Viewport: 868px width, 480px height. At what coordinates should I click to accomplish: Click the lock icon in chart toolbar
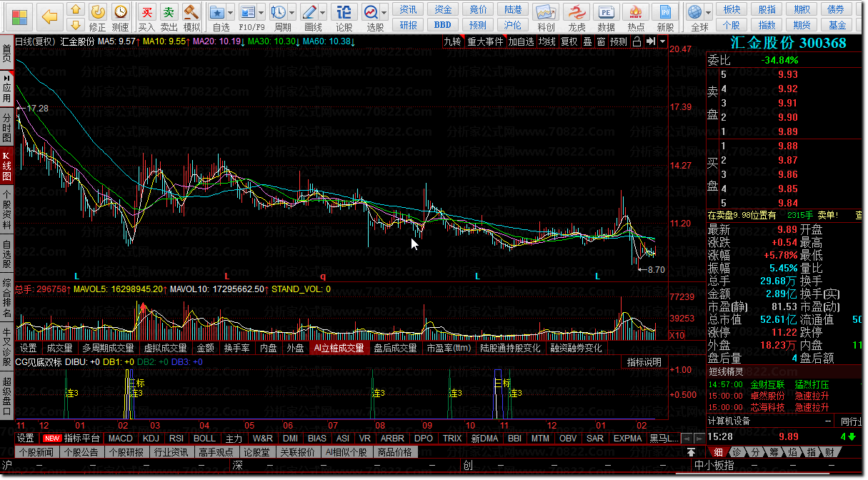[637, 41]
